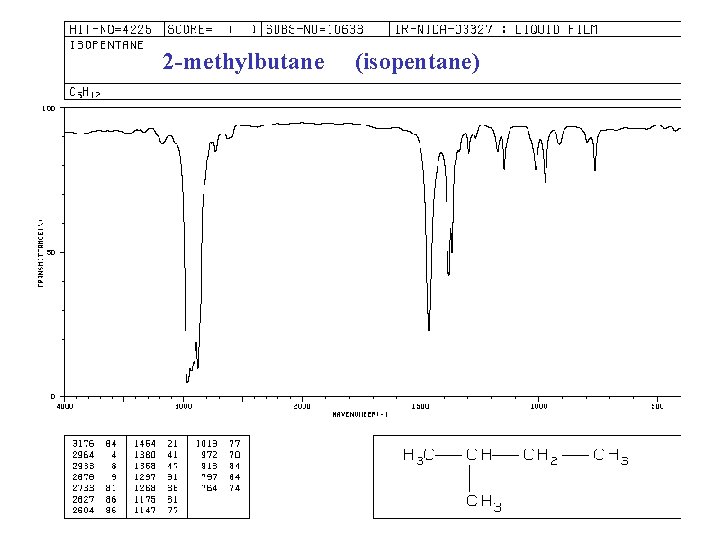Select peak table entry 1147
Image resolution: width=720 pixels, height=540 pixels.
click(x=145, y=510)
